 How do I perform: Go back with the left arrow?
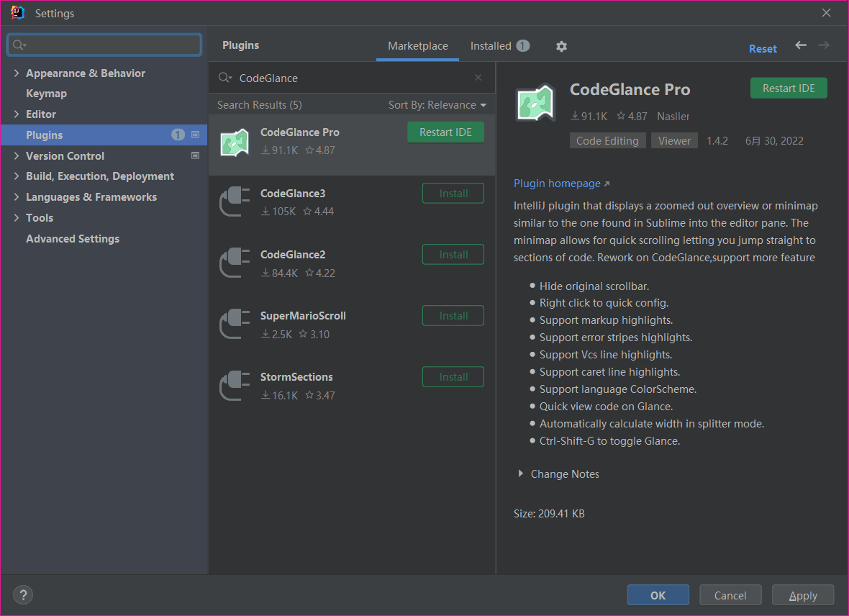(801, 45)
